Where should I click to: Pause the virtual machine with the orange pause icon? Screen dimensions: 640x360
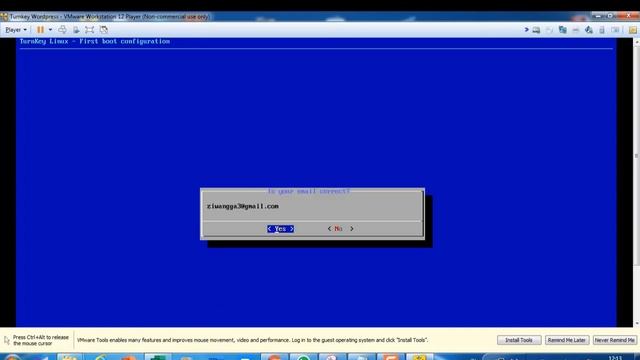pos(40,30)
